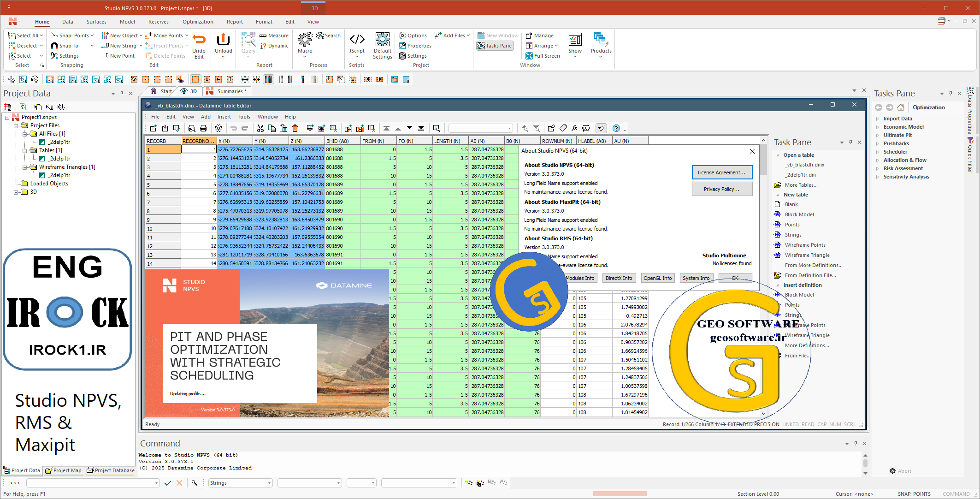Image resolution: width=980 pixels, height=499 pixels.
Task: Click the OpenGL Info button
Action: pos(657,278)
